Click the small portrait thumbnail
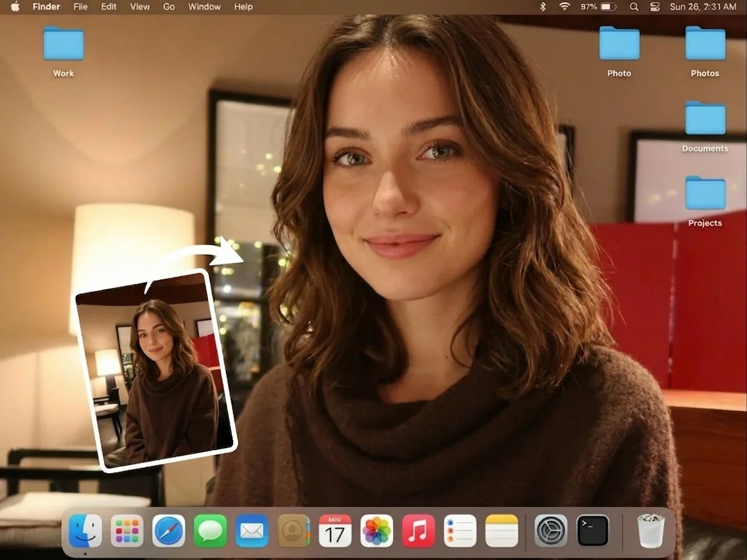Viewport: 747px width, 560px height. point(156,371)
